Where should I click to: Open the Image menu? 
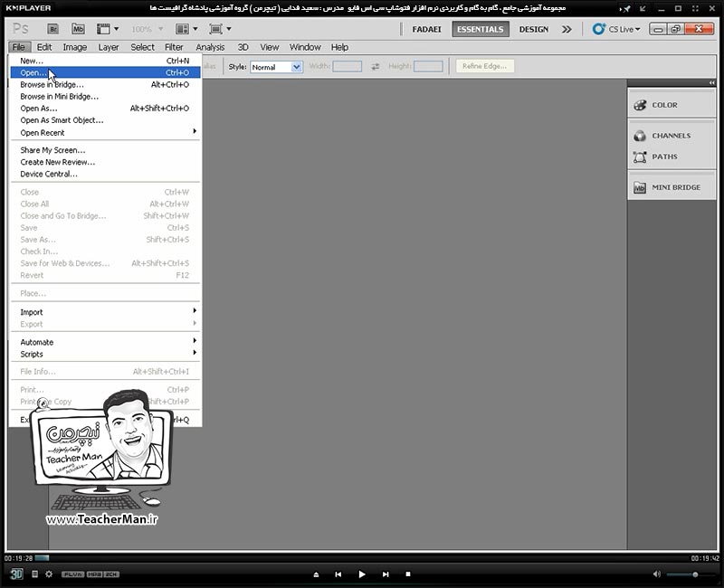pyautogui.click(x=75, y=47)
